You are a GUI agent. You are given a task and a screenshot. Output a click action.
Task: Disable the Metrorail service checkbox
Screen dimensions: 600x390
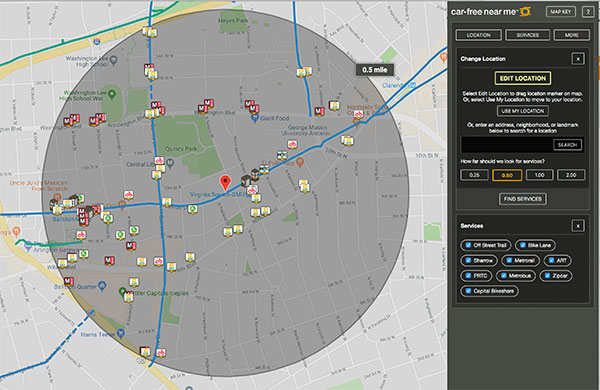[x=509, y=260]
